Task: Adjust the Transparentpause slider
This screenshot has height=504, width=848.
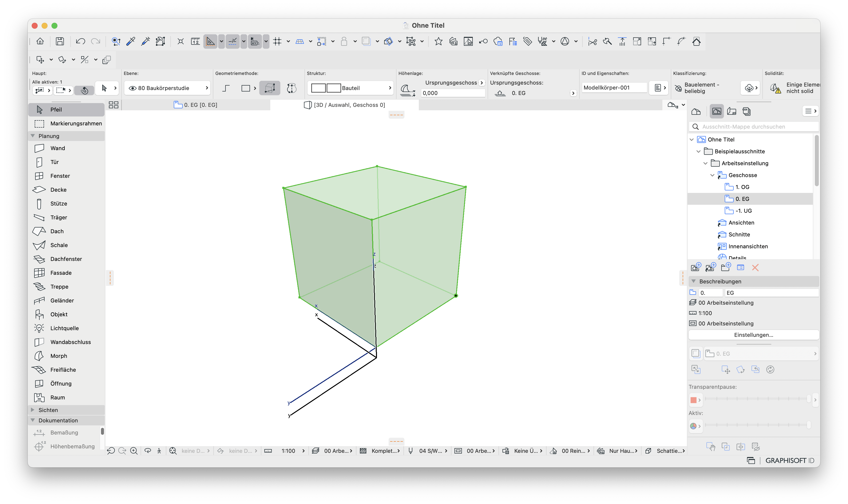Action: pos(758,399)
